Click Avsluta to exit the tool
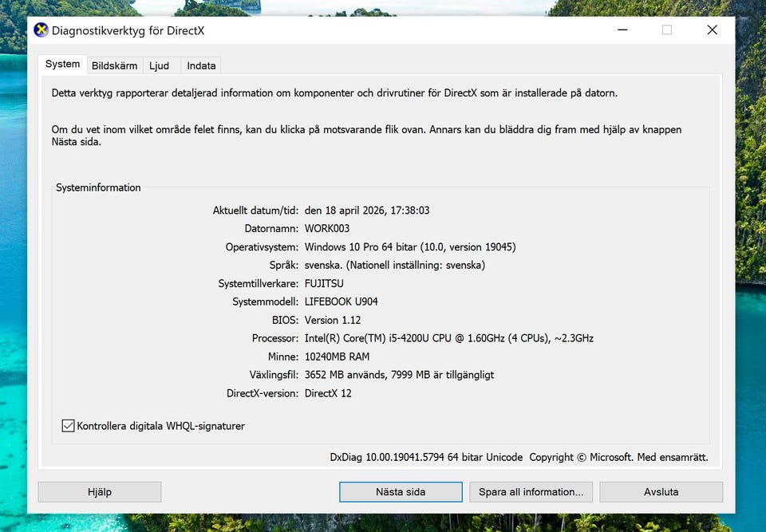 [x=661, y=492]
